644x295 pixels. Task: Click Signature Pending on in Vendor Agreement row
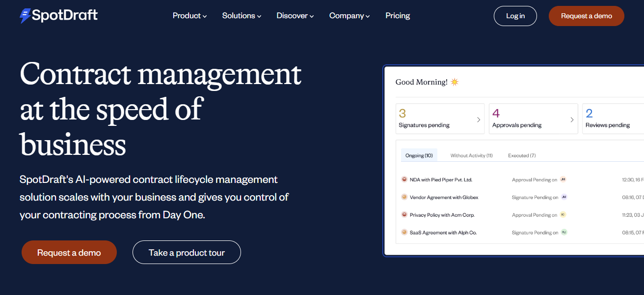pos(535,198)
